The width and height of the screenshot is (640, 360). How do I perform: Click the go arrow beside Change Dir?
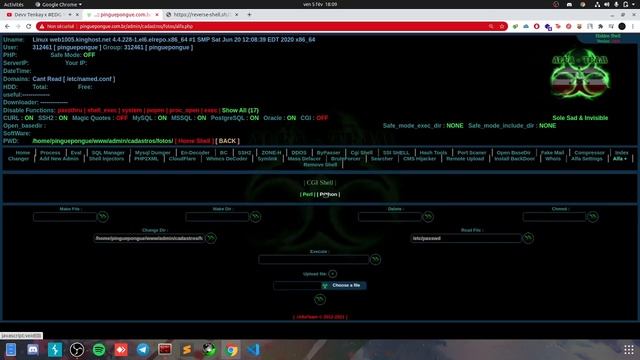point(211,238)
